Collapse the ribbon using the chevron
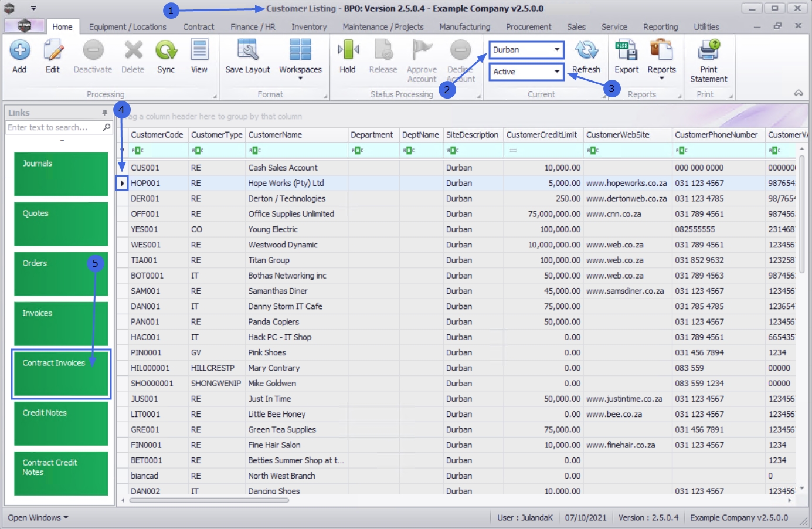The width and height of the screenshot is (812, 529). 798,93
